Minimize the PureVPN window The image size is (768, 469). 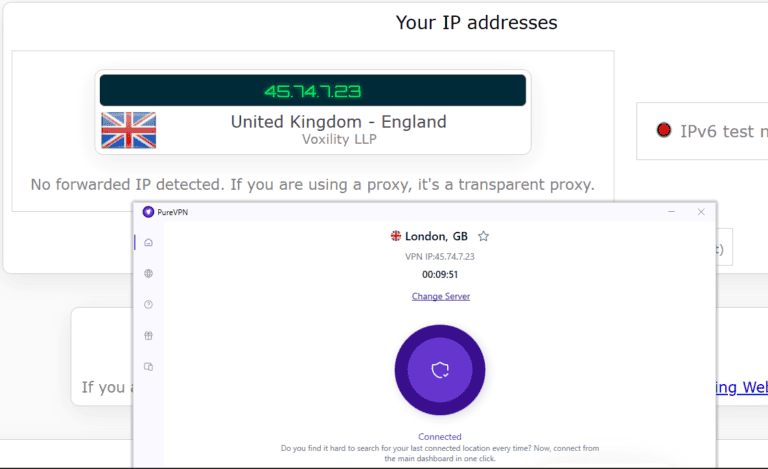tap(672, 212)
